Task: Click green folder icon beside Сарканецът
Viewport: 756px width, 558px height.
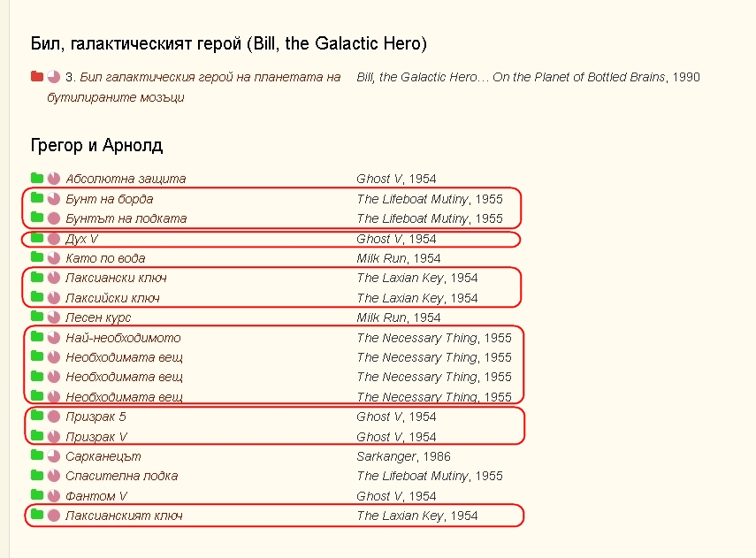Action: coord(37,455)
